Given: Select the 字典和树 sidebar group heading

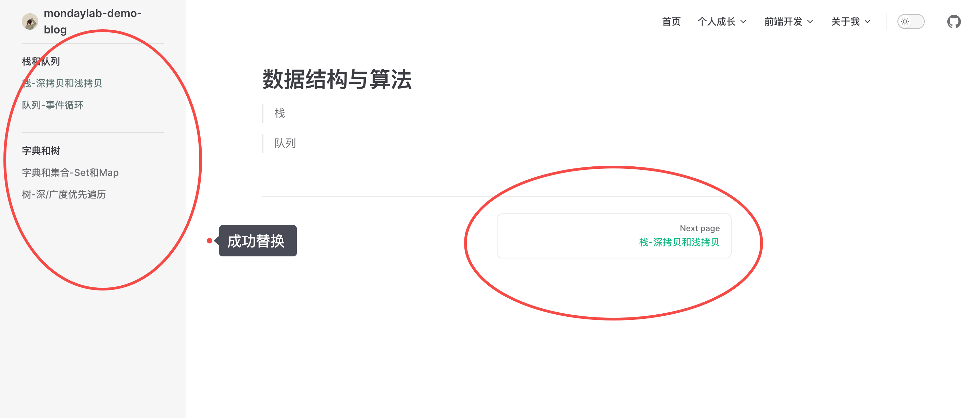Looking at the screenshot, I should [x=41, y=151].
